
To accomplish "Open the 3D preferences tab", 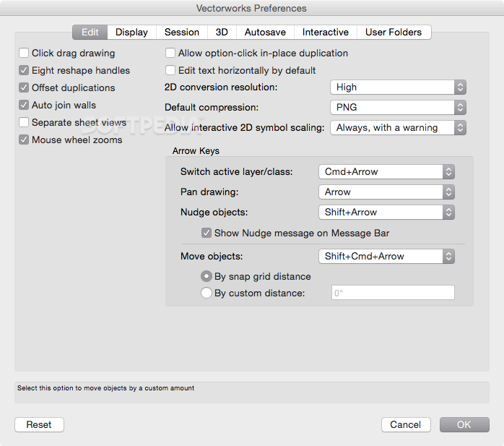I will [222, 33].
